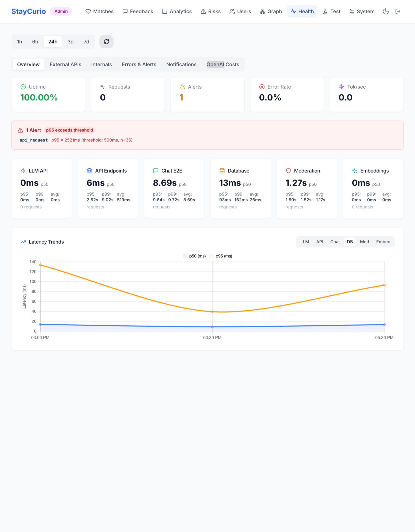Click the Uptime green check icon

(23, 87)
